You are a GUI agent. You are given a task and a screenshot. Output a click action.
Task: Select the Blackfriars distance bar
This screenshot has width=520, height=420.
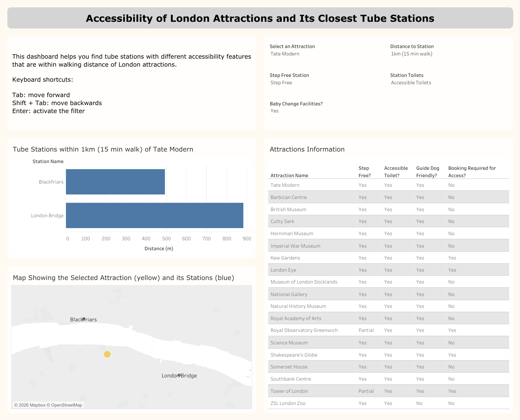coord(115,182)
